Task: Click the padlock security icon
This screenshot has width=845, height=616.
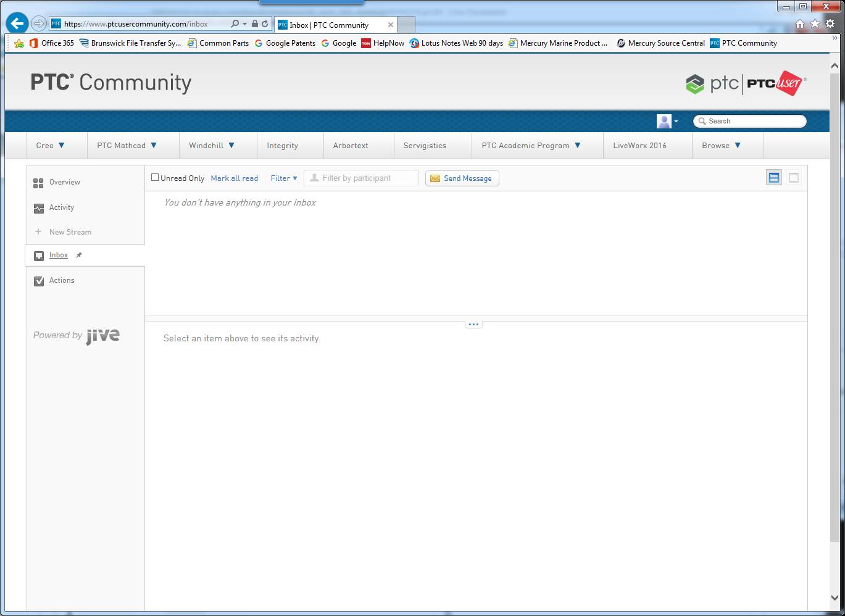Action: (x=255, y=24)
